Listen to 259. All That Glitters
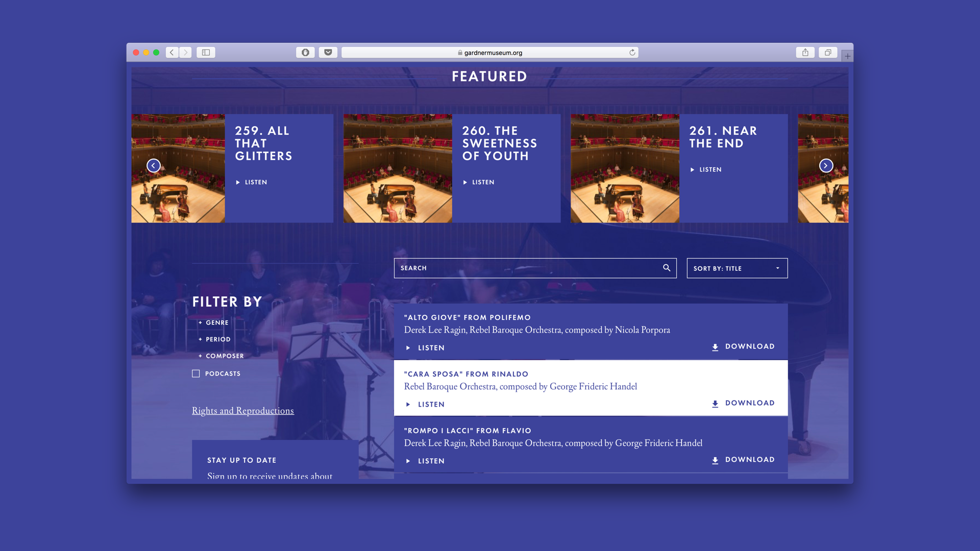 click(252, 183)
